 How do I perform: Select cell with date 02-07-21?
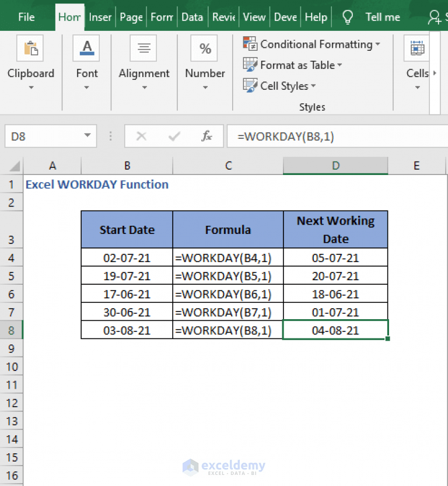pyautogui.click(x=127, y=257)
